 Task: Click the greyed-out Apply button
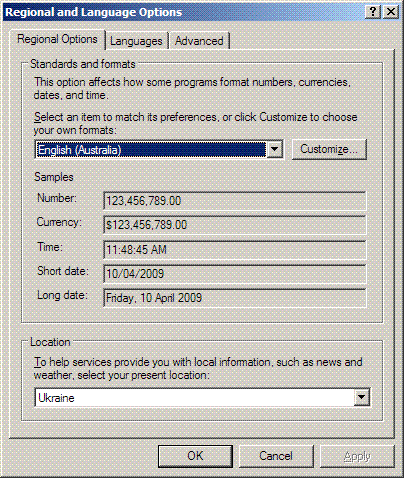click(x=357, y=456)
